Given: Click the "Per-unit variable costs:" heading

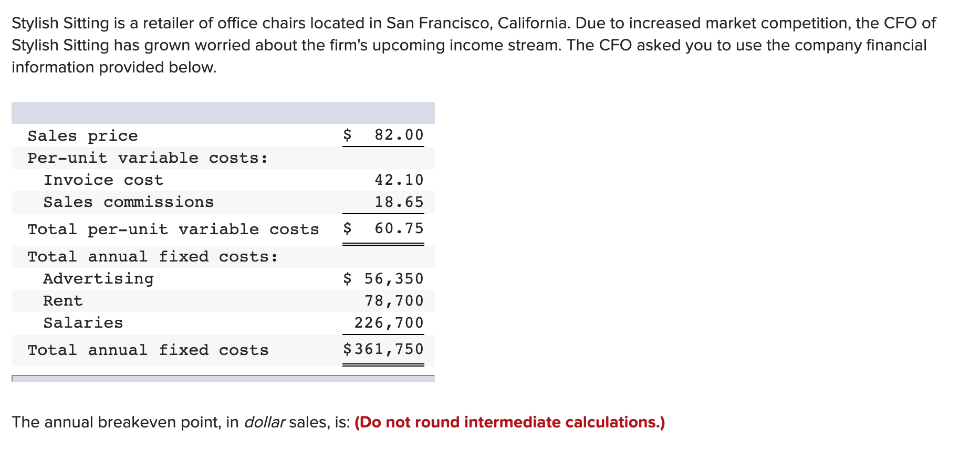Looking at the screenshot, I should [x=148, y=158].
